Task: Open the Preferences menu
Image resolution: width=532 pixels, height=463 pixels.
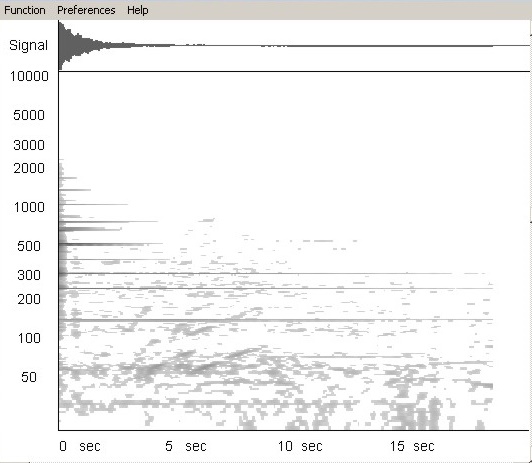Action: 86,10
